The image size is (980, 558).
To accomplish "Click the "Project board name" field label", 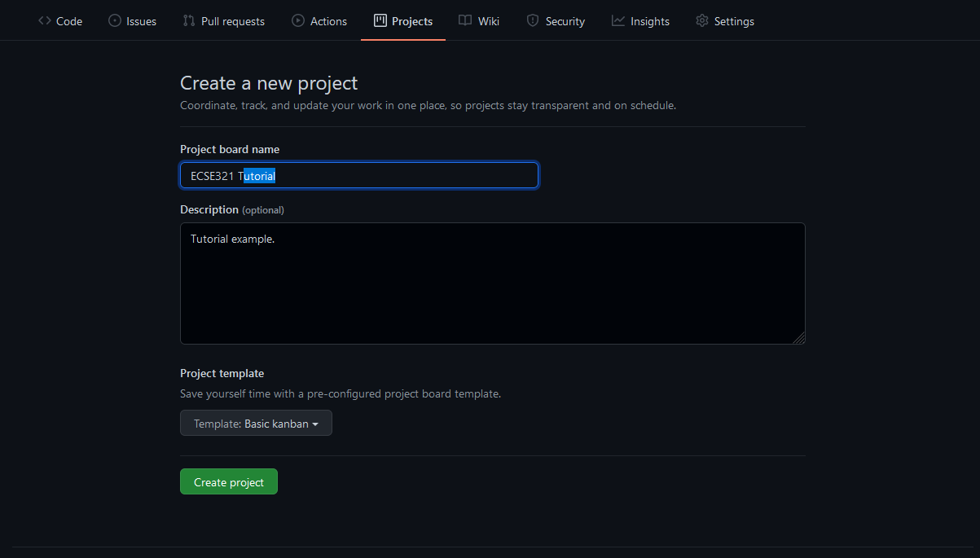I will 230,149.
